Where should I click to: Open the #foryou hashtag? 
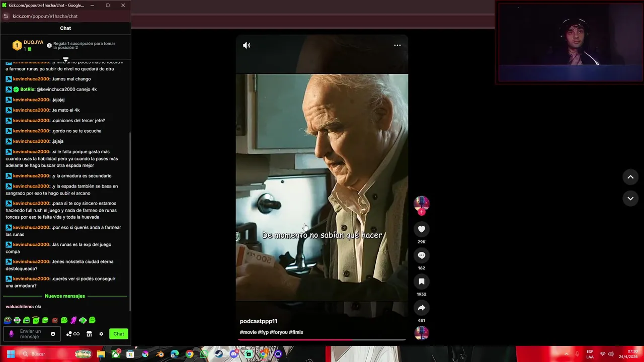click(279, 332)
